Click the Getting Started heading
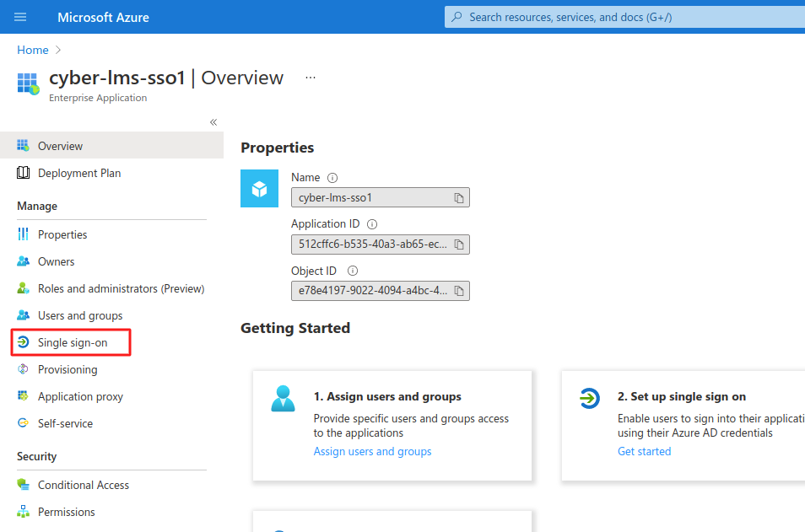The width and height of the screenshot is (805, 532). pyautogui.click(x=295, y=328)
